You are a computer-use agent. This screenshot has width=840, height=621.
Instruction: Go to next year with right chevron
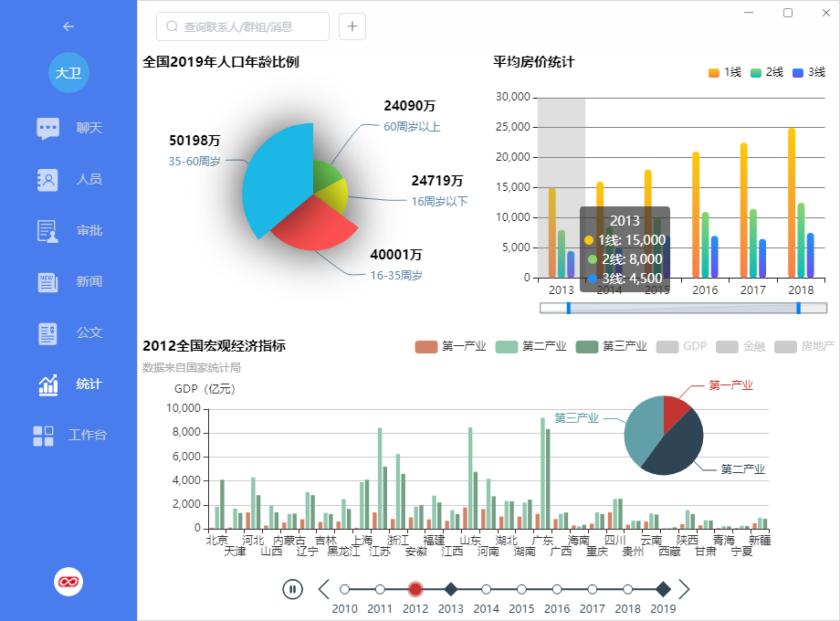(685, 589)
